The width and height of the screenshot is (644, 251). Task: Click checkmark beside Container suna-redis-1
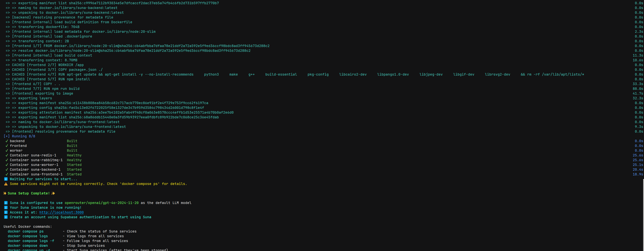click(x=7, y=155)
